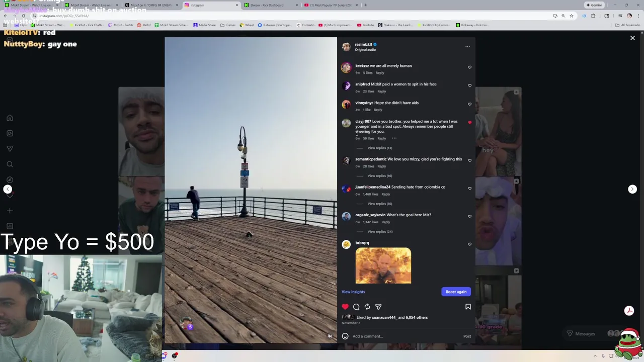Unlike the post with the red heart icon
This screenshot has width=644, height=362.
point(345,307)
